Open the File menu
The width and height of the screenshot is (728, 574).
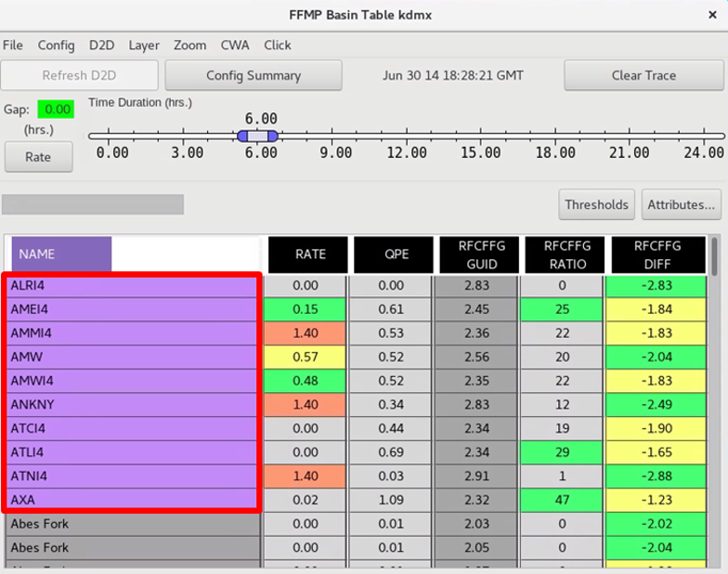click(x=13, y=45)
